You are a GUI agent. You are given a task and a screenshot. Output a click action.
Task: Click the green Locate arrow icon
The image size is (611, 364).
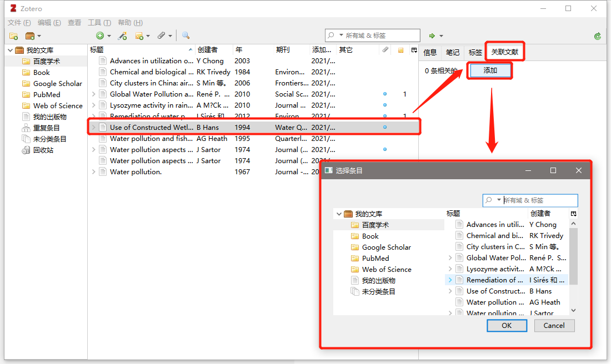coord(432,36)
